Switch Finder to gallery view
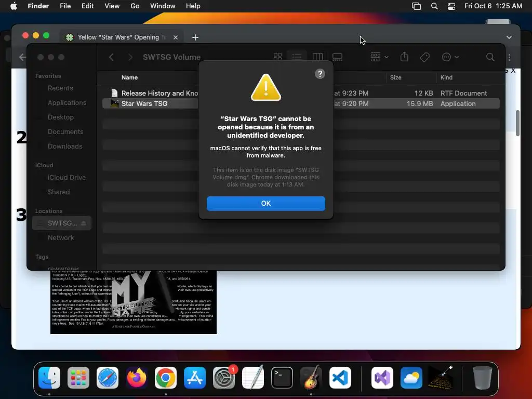532x399 pixels. pos(337,57)
